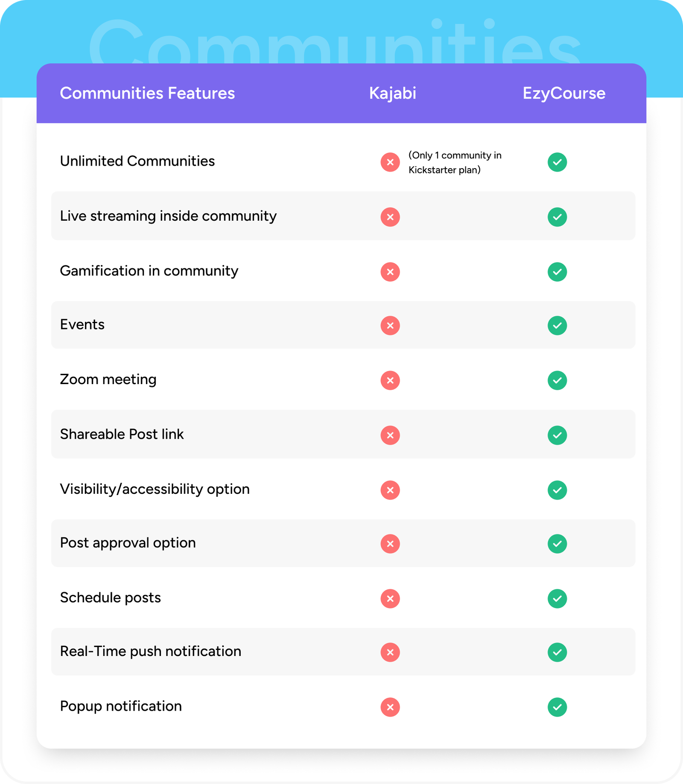Click EzyCourse check for Visibility/accessibility option
Image resolution: width=683 pixels, height=784 pixels.
tap(557, 490)
